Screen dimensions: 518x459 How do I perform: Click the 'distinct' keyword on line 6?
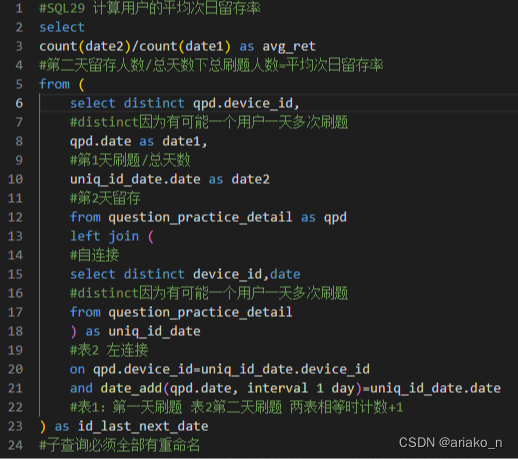[x=154, y=103]
